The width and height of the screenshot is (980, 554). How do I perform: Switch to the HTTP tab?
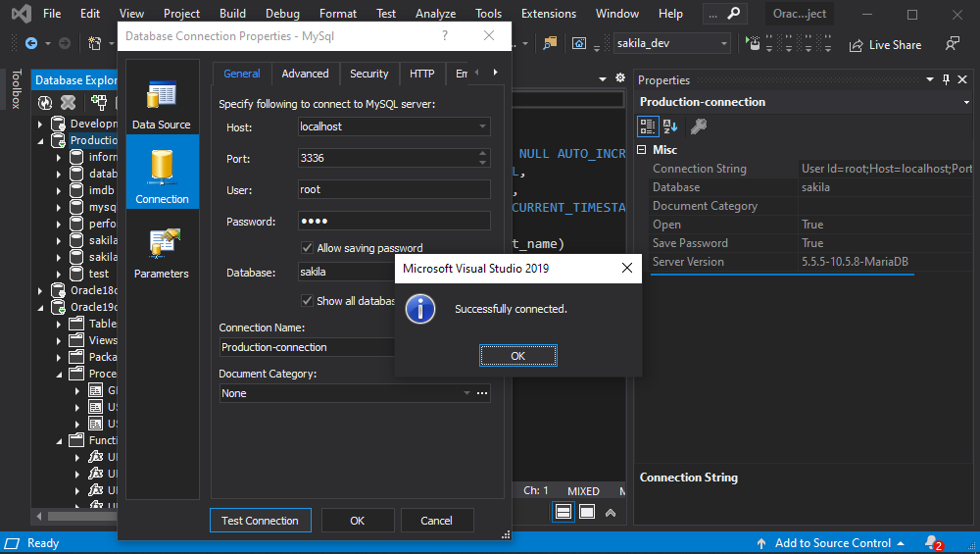(x=421, y=74)
